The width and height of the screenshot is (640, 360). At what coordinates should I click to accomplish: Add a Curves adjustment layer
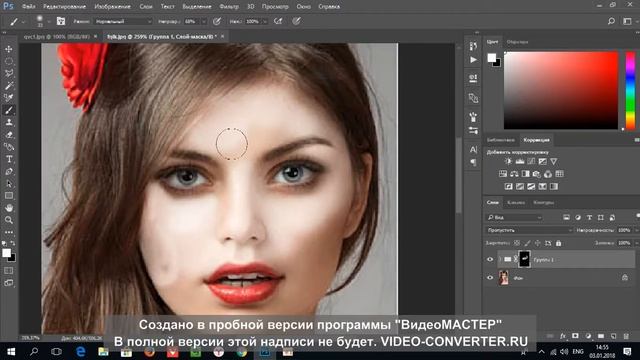[x=531, y=162]
